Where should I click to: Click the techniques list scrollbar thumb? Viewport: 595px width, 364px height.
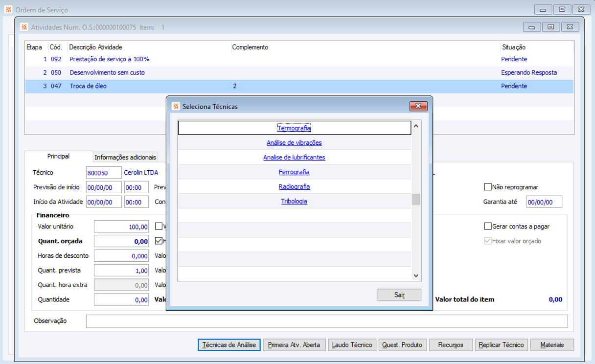[416, 199]
